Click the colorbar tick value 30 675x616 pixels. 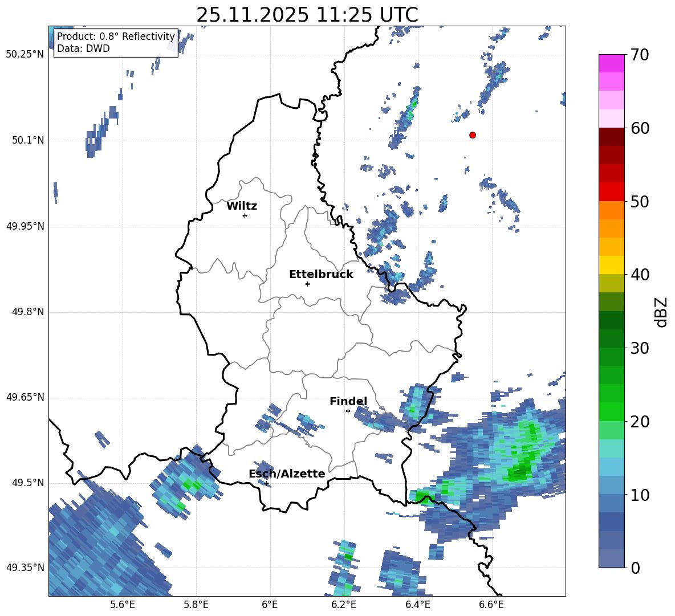click(640, 348)
